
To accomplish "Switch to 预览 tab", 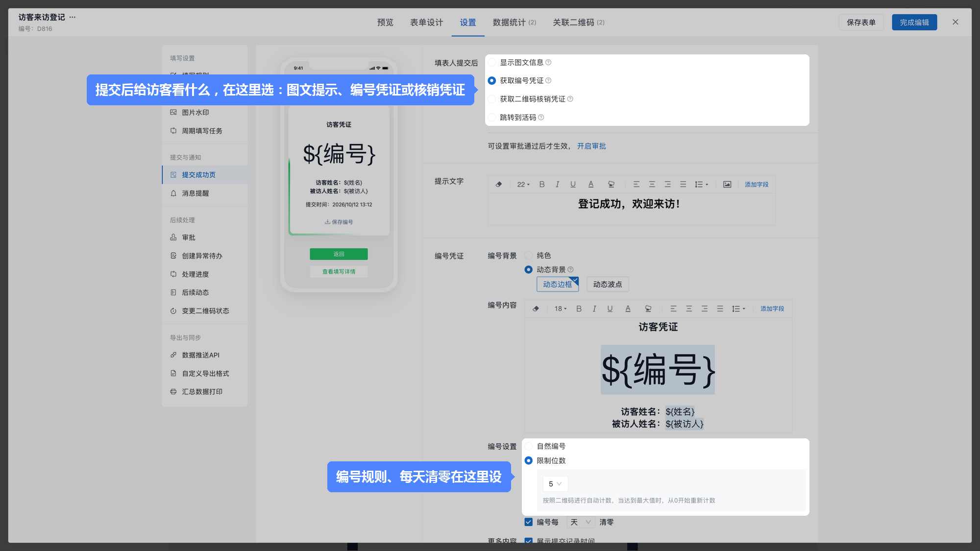I will pos(385,23).
